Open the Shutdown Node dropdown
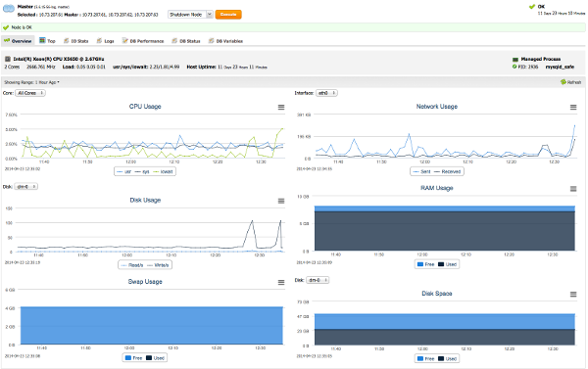Image resolution: width=588 pixels, height=369 pixels. coord(190,15)
